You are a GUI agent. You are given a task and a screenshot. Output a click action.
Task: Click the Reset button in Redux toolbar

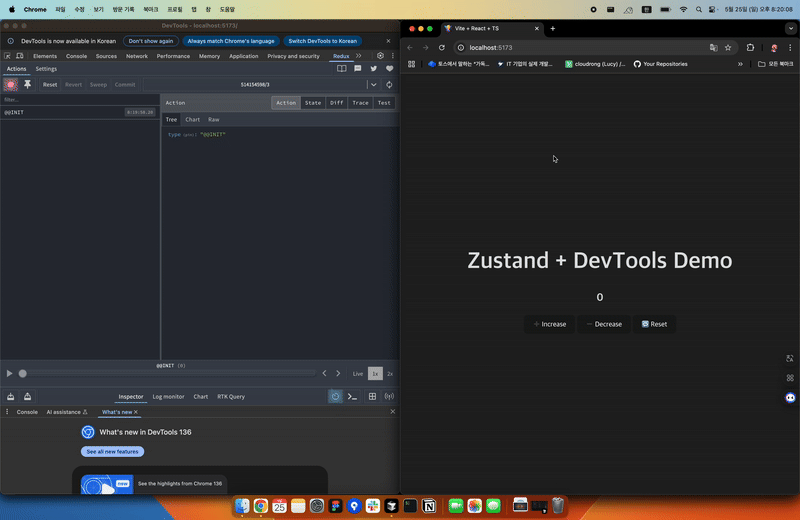click(x=50, y=85)
